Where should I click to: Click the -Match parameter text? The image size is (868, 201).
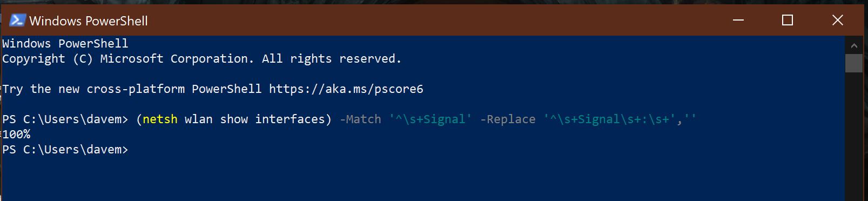360,119
